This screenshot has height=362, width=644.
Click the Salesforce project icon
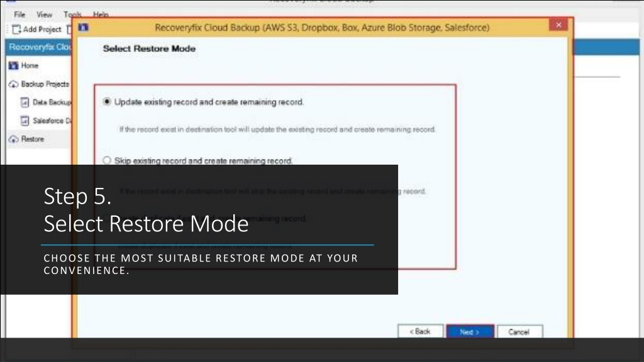25,121
